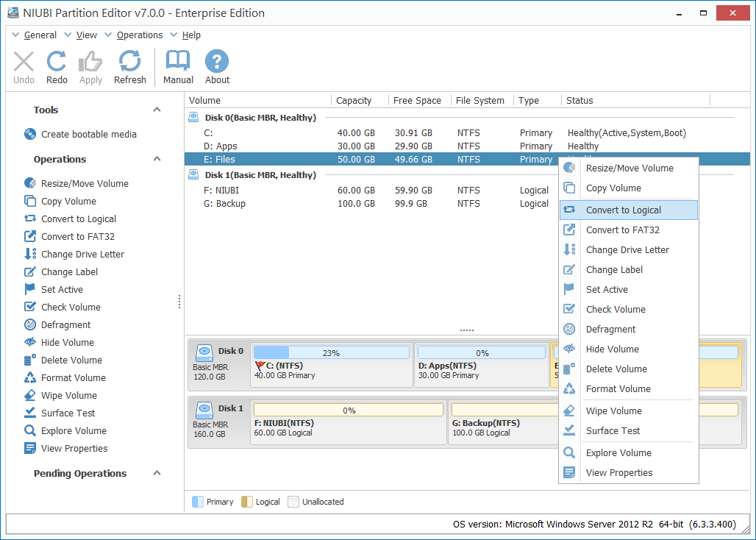Image resolution: width=756 pixels, height=540 pixels.
Task: Select the D: Apps row in volume list
Action: coord(467,146)
